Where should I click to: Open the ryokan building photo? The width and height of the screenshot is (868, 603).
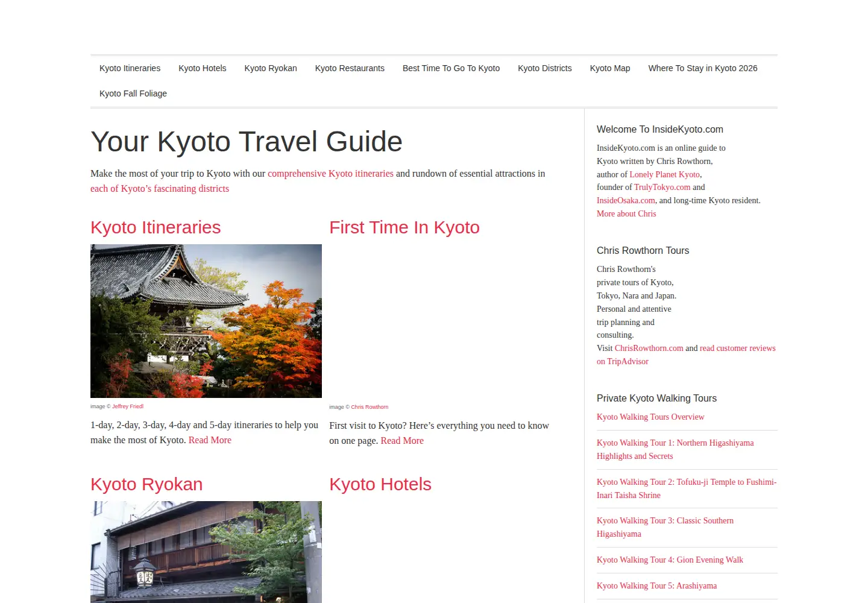[206, 552]
